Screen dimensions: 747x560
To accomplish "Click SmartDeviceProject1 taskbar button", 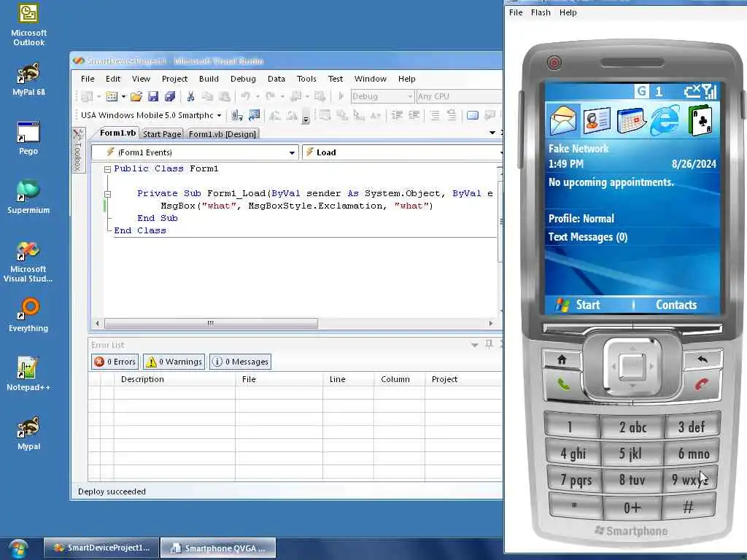I will (x=101, y=548).
